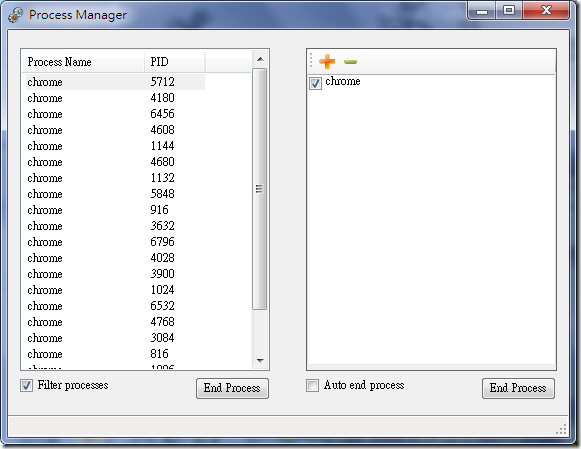Screen dimensions: 581x449
Task: Select the chrome process with PID 4180
Action: pos(115,98)
